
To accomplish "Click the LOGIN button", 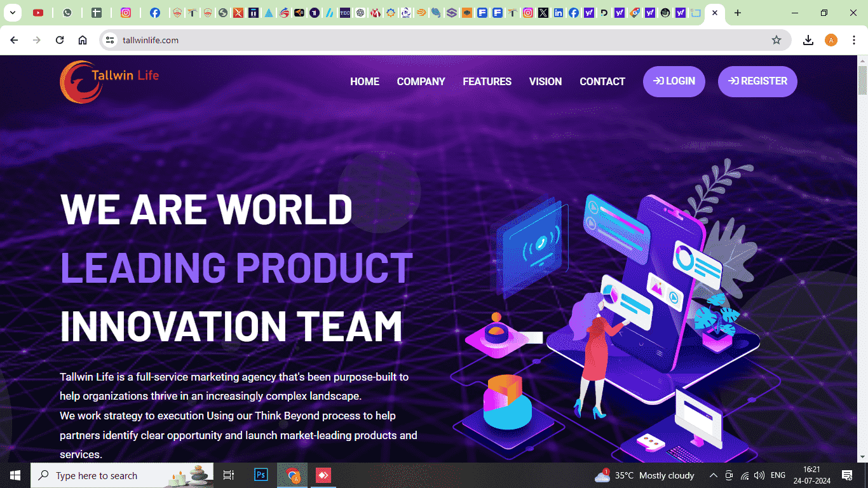I will (x=674, y=81).
